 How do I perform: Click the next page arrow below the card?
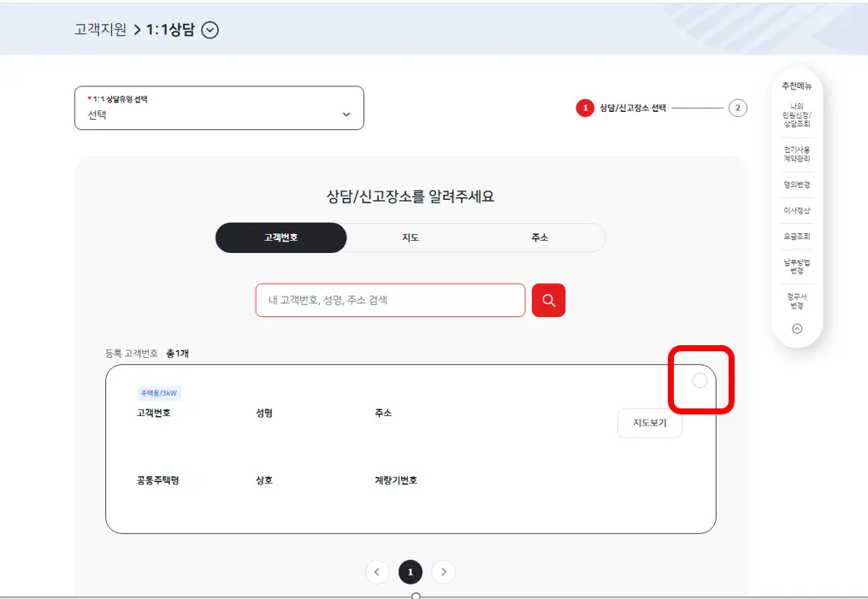(444, 572)
